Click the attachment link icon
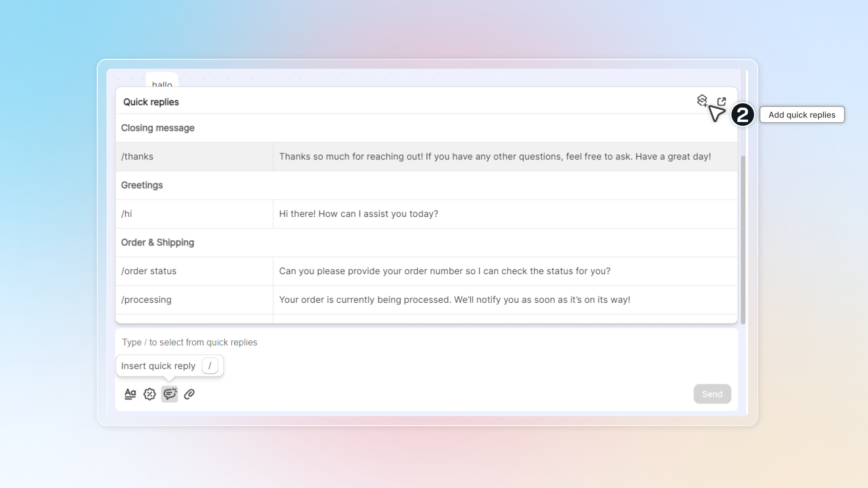The width and height of the screenshot is (868, 488). click(189, 394)
